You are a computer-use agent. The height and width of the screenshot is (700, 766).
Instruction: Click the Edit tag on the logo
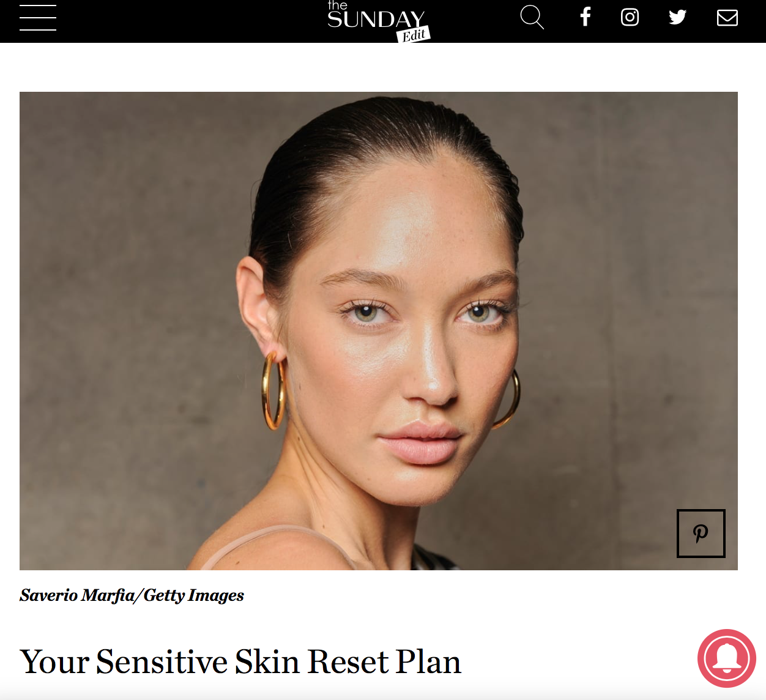tap(414, 35)
